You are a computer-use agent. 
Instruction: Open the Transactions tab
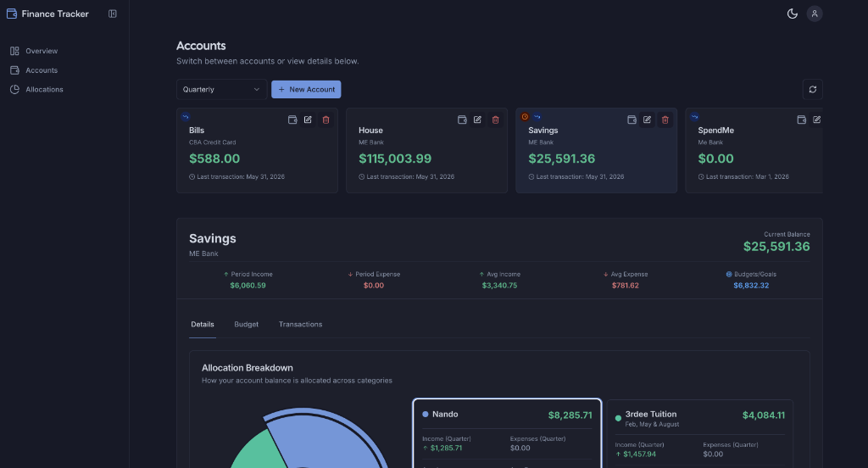click(x=301, y=325)
